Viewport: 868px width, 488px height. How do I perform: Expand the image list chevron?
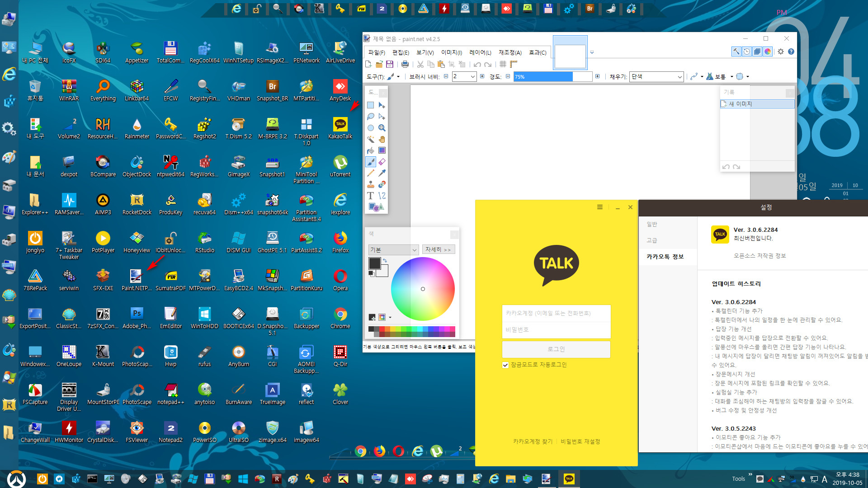pos(592,52)
